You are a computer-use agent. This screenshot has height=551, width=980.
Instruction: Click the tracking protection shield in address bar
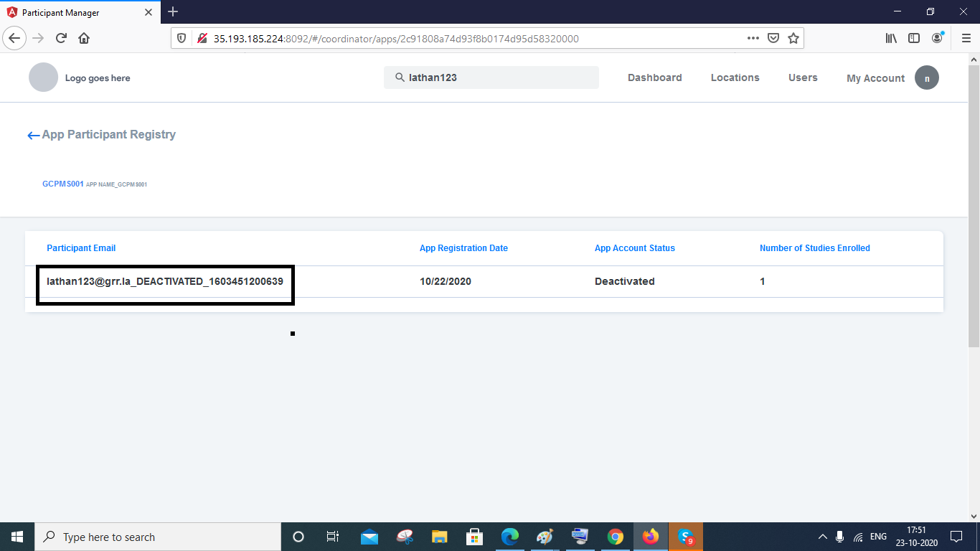[182, 38]
